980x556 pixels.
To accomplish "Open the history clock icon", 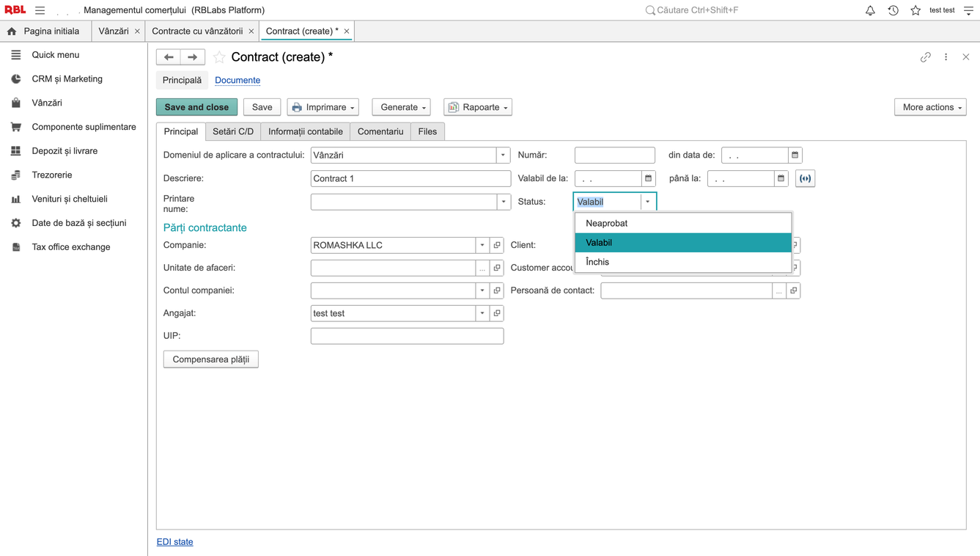I will click(x=893, y=10).
